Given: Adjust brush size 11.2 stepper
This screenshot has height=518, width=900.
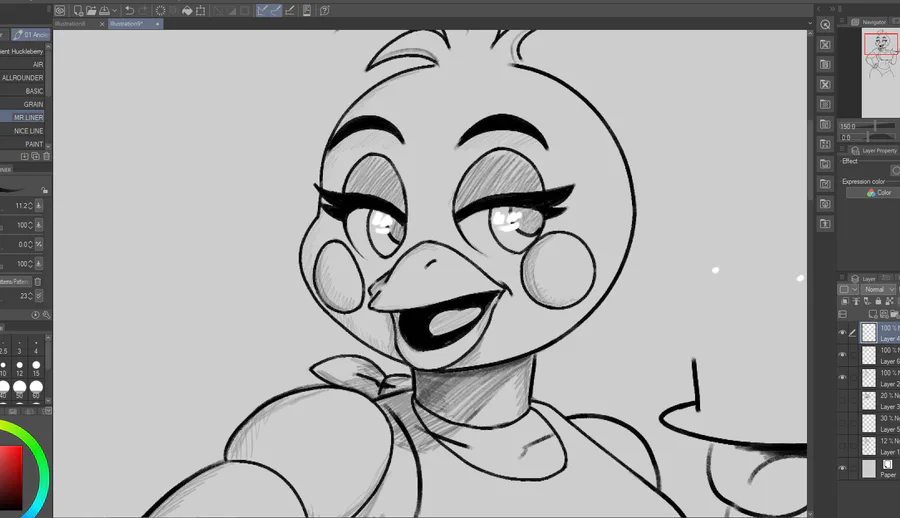Looking at the screenshot, I should coord(30,206).
